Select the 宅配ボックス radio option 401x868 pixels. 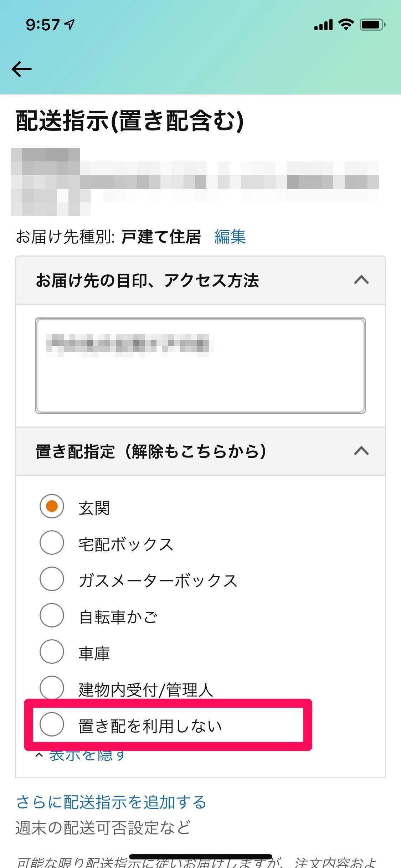tap(52, 543)
